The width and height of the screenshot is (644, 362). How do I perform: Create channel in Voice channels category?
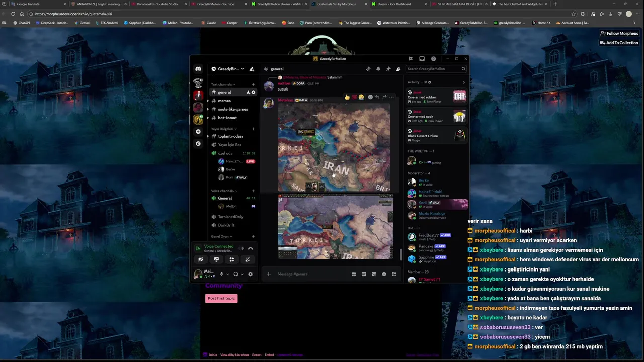[x=253, y=191]
